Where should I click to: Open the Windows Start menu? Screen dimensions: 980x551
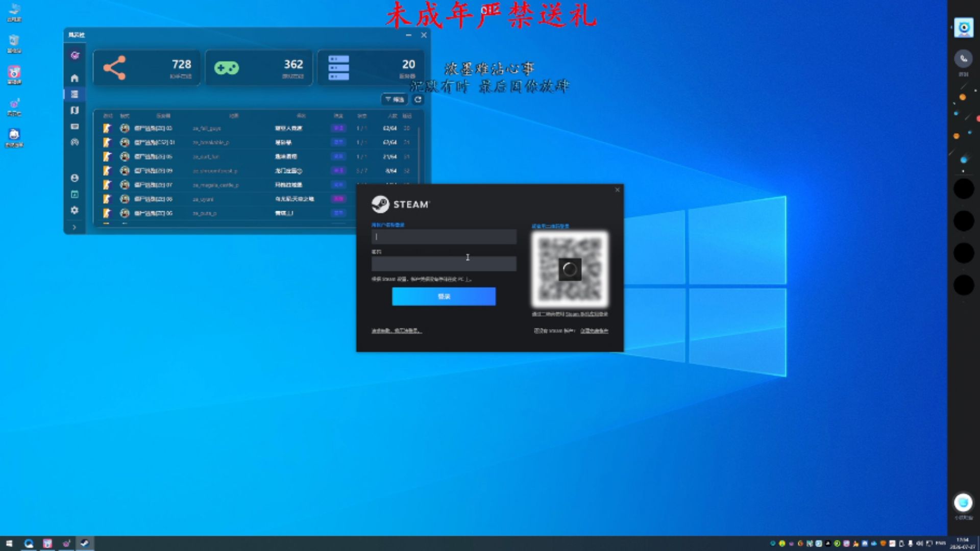pyautogui.click(x=9, y=544)
